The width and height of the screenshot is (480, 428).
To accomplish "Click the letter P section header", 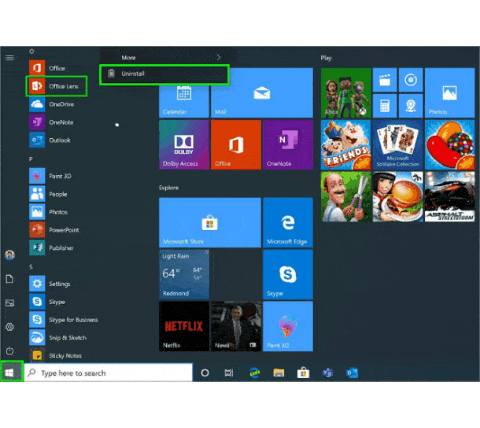I will [31, 159].
